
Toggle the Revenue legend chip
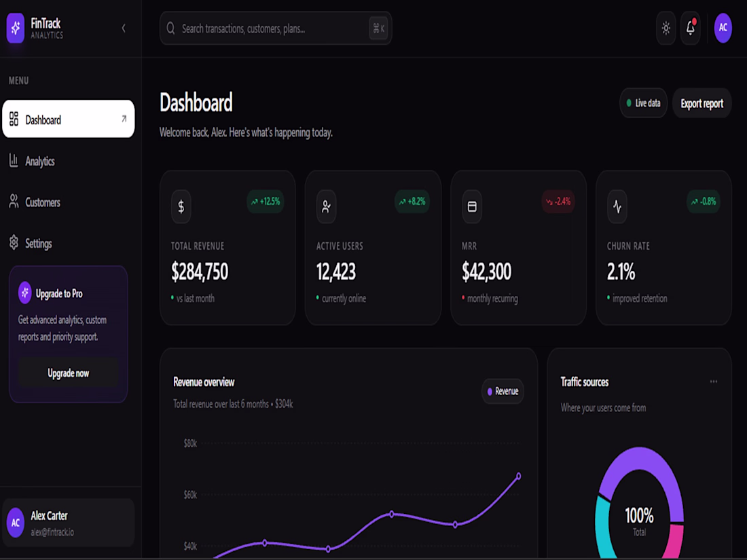click(503, 391)
